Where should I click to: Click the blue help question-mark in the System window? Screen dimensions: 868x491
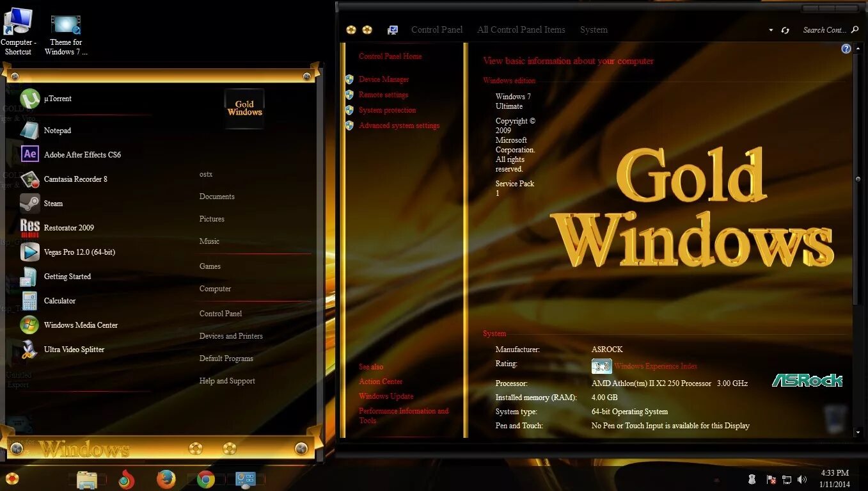coord(846,48)
